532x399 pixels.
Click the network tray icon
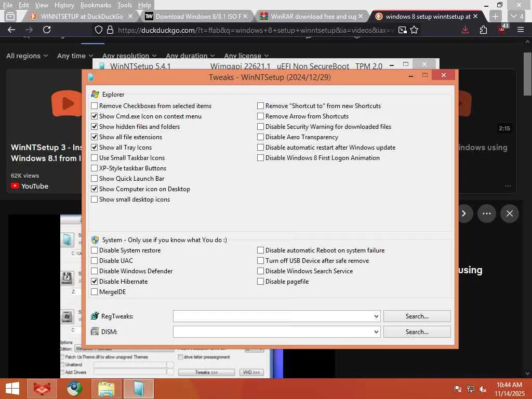point(471,389)
